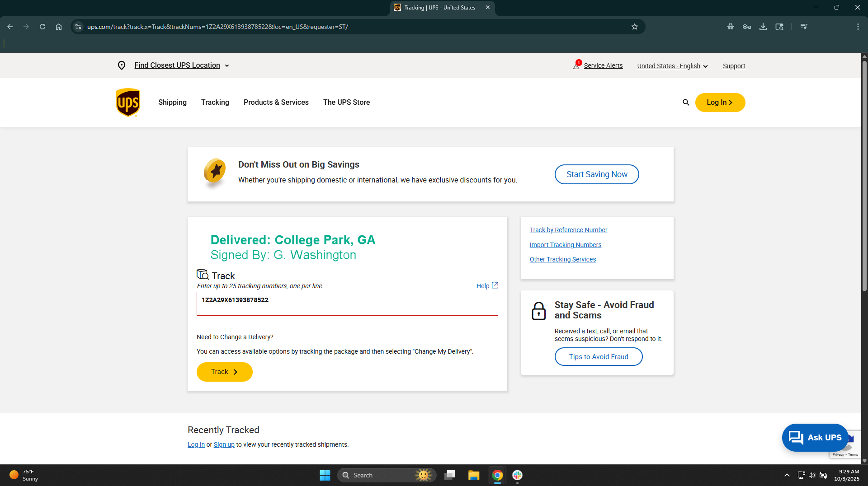Open the Tracking menu
This screenshot has width=868, height=486.
(x=215, y=103)
